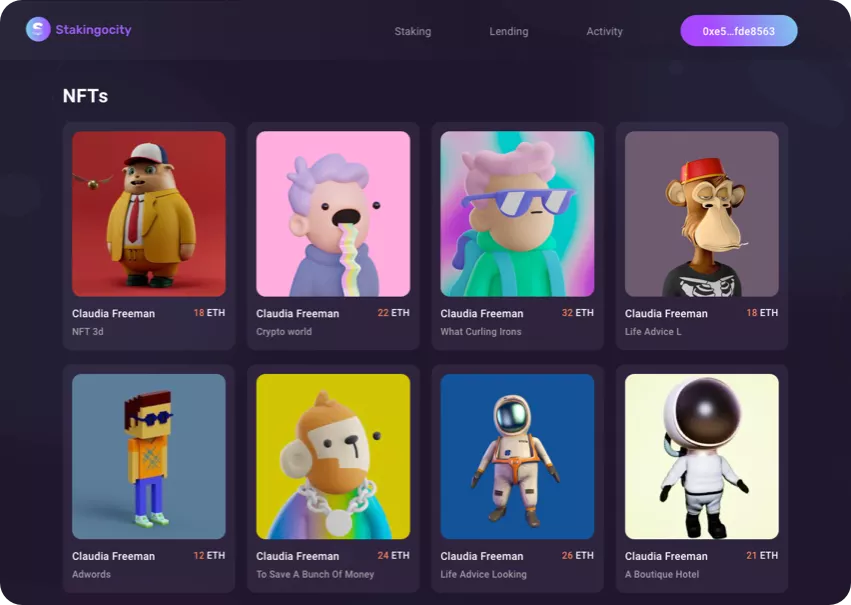
Task: Switch to the Activity section
Action: coord(604,31)
